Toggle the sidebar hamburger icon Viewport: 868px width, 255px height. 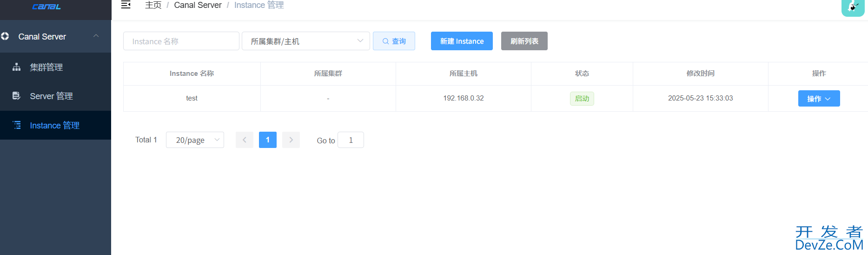126,5
